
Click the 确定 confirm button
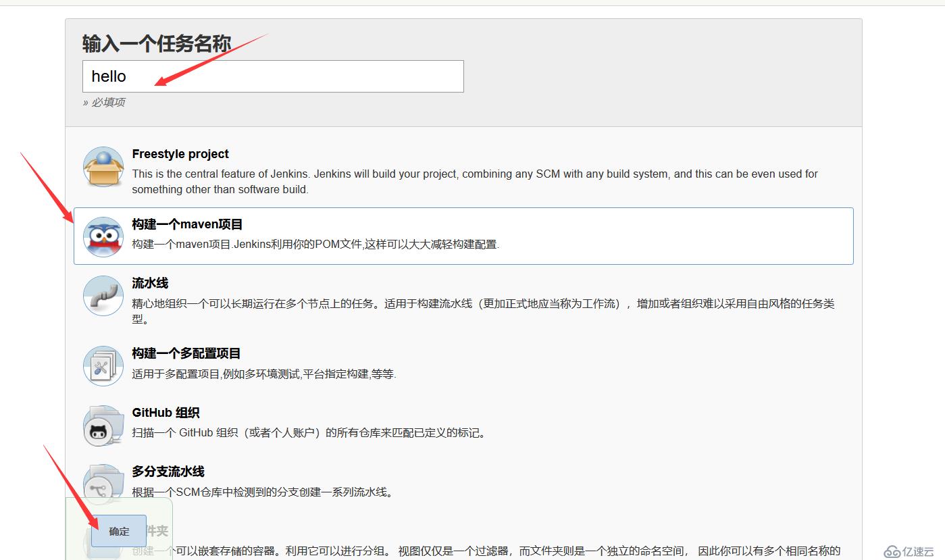(x=119, y=531)
